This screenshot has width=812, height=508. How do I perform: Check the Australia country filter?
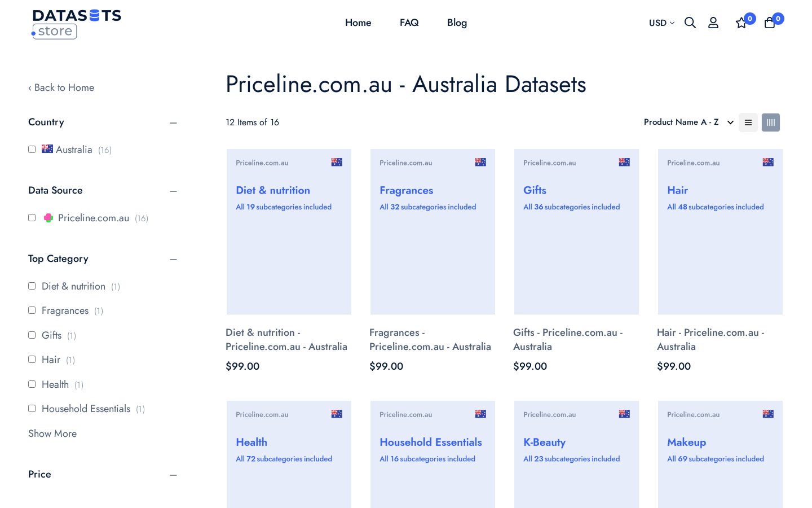tap(32, 150)
